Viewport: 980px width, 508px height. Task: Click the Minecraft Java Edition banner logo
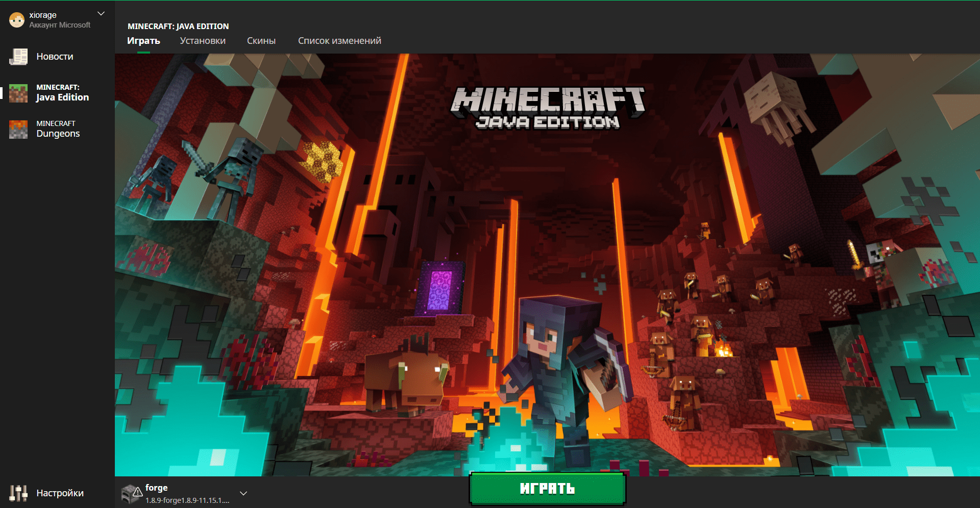(x=548, y=107)
